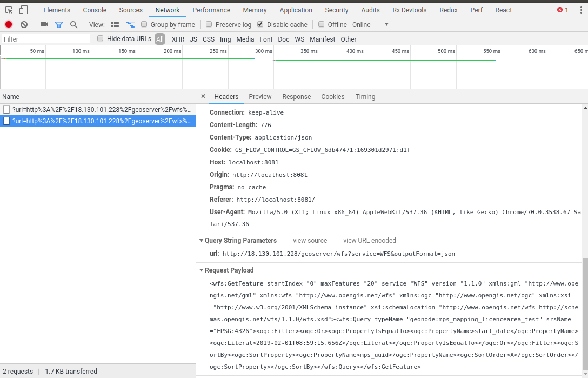The image size is (588, 378).
Task: Select the XHR filter button
Action: [x=178, y=39]
